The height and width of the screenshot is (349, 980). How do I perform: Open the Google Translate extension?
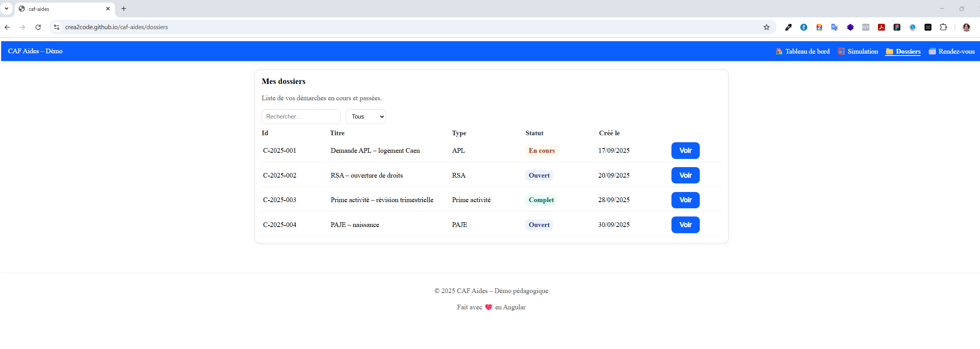[834, 27]
